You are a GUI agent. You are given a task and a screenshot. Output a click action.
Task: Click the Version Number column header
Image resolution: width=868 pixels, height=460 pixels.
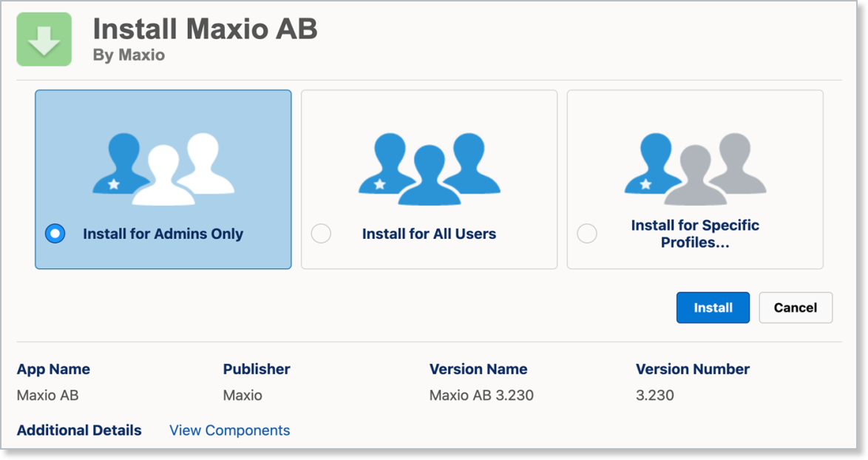coord(693,369)
